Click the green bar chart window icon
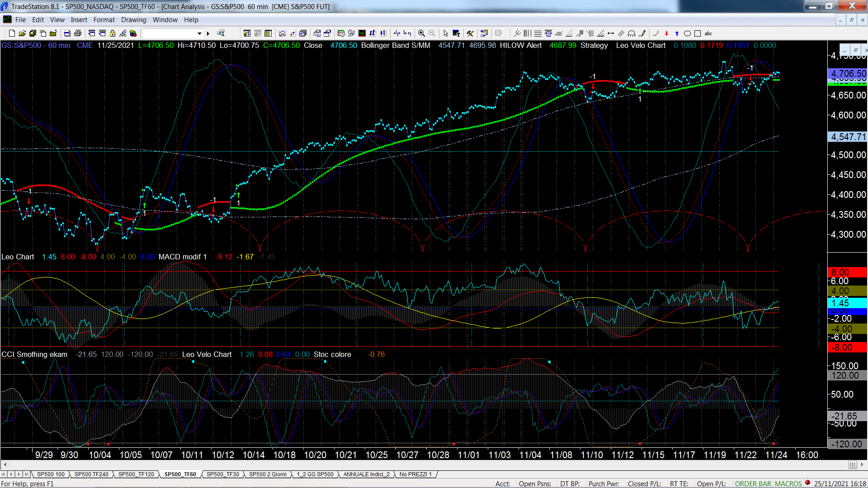Screen dimensions: 868x488 pyautogui.click(x=362, y=33)
